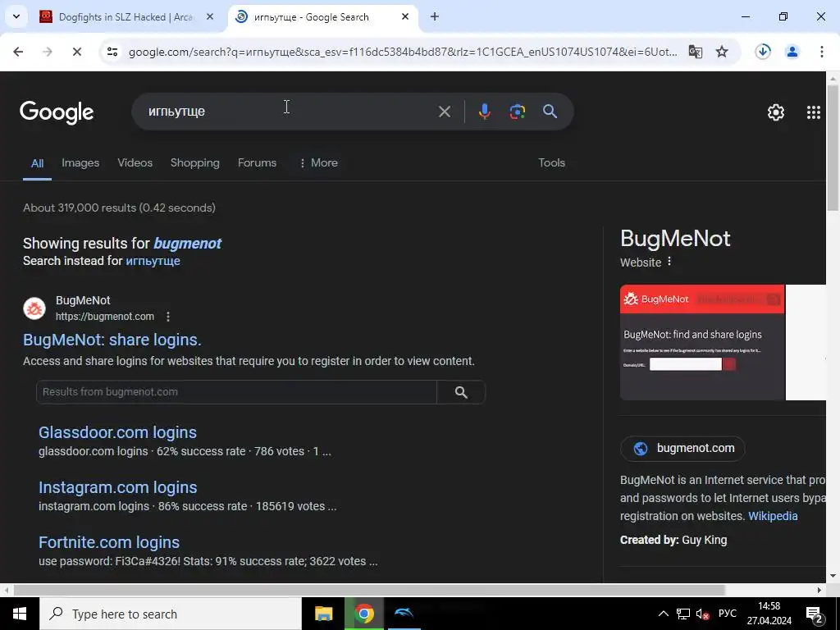Click the browser forward arrow
The width and height of the screenshot is (840, 630).
point(48,52)
